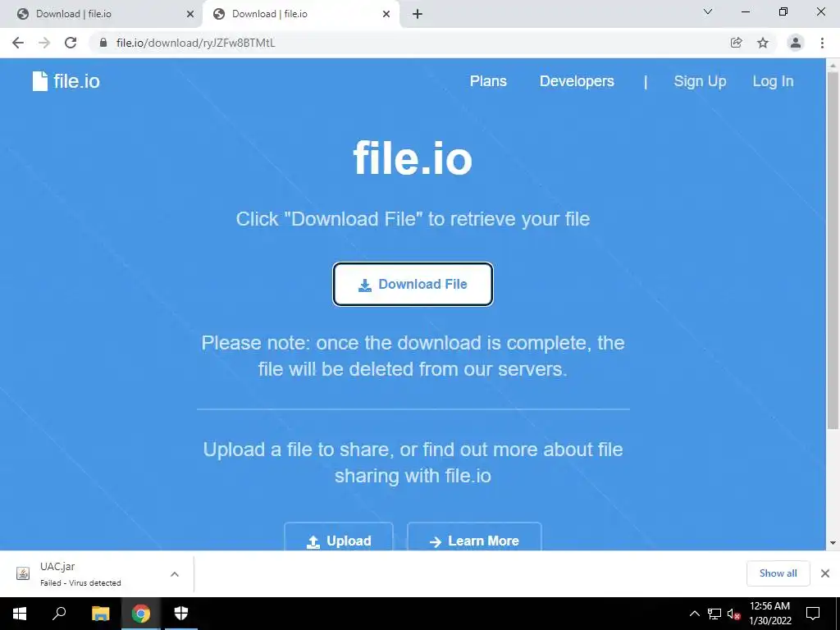
Task: Expand options for UAC.jar download
Action: point(175,574)
